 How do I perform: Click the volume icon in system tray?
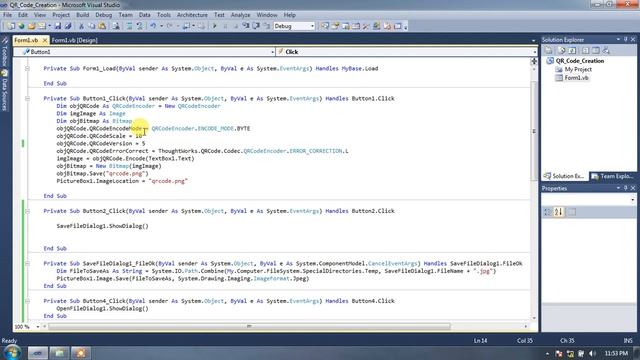coord(592,353)
